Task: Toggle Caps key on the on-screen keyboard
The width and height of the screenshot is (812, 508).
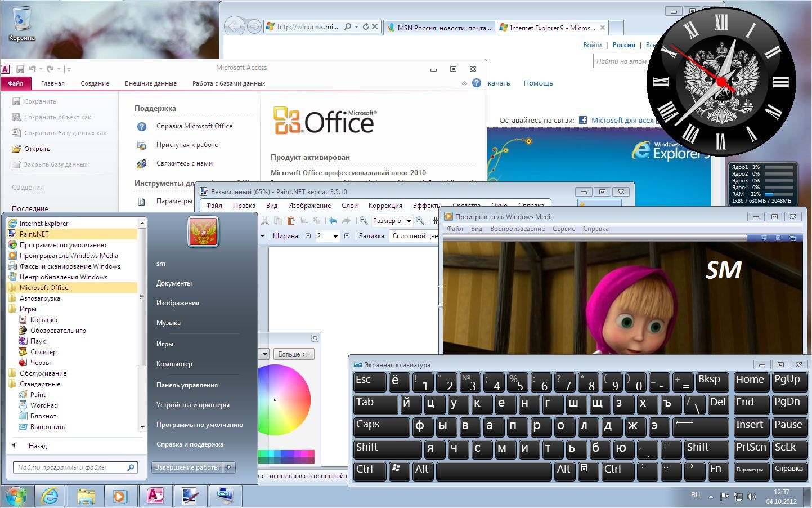Action: [382, 426]
